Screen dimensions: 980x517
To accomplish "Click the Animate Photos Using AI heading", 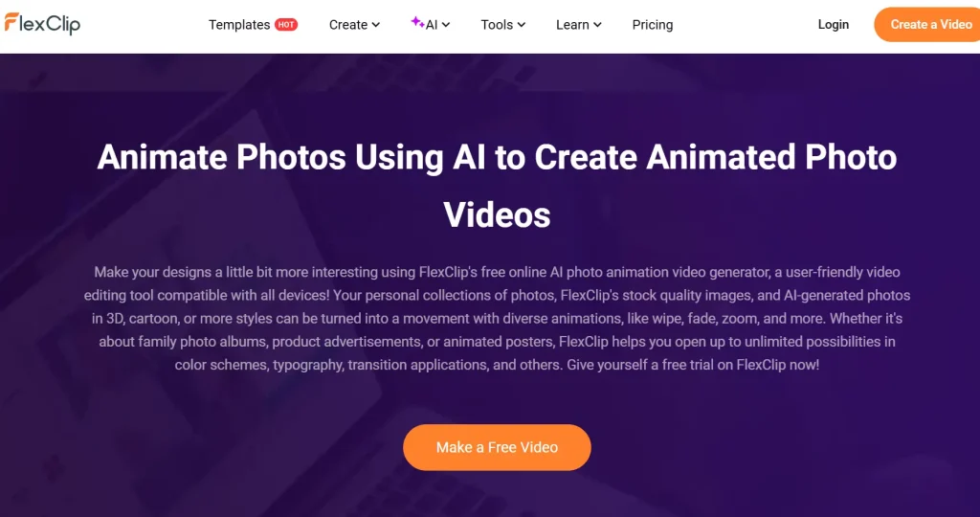I will click(497, 186).
